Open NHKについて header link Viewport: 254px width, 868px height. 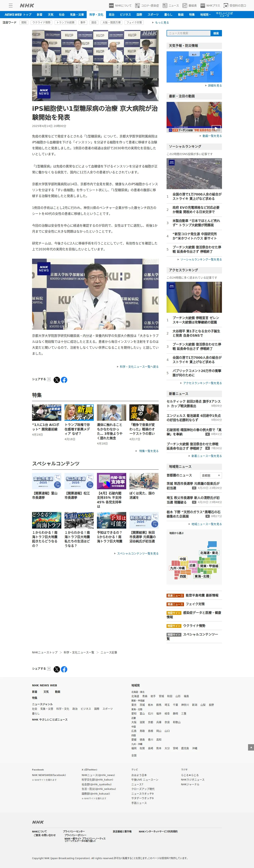(120, 5)
